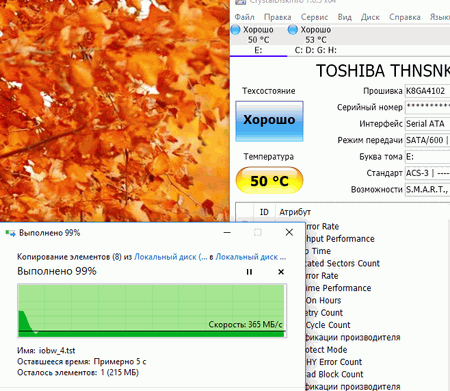Click the Интерфейс field Serial ATA
This screenshot has width=450, height=391.
(x=427, y=124)
